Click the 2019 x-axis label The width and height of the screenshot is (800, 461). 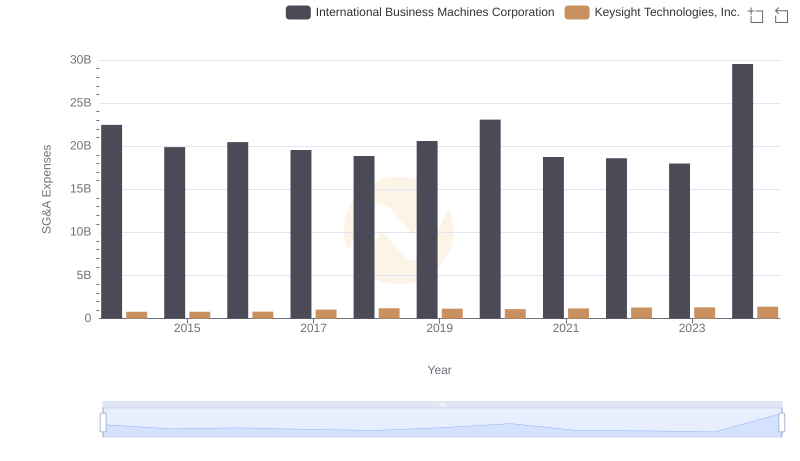click(x=439, y=328)
